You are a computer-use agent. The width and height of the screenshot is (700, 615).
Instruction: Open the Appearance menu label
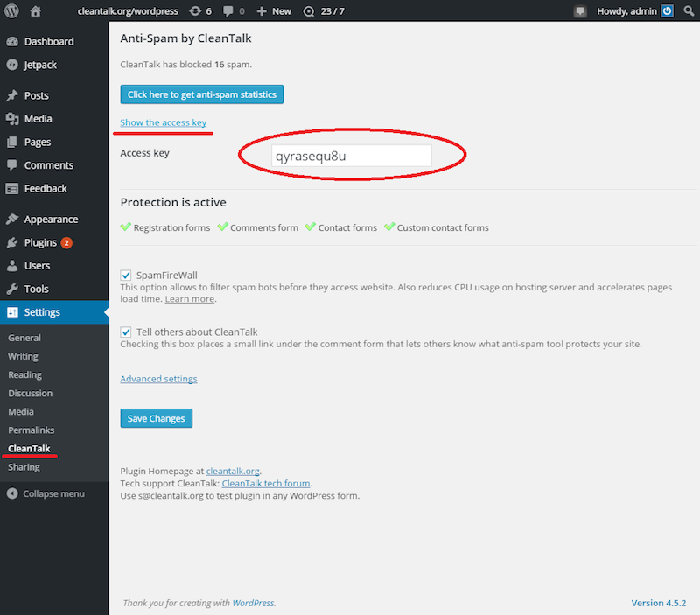(x=52, y=219)
